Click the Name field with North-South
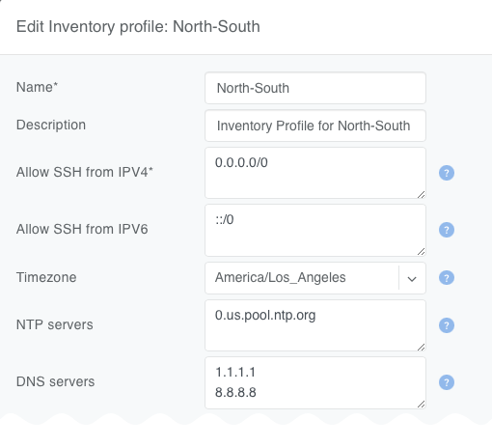This screenshot has width=492, height=448. 315,88
